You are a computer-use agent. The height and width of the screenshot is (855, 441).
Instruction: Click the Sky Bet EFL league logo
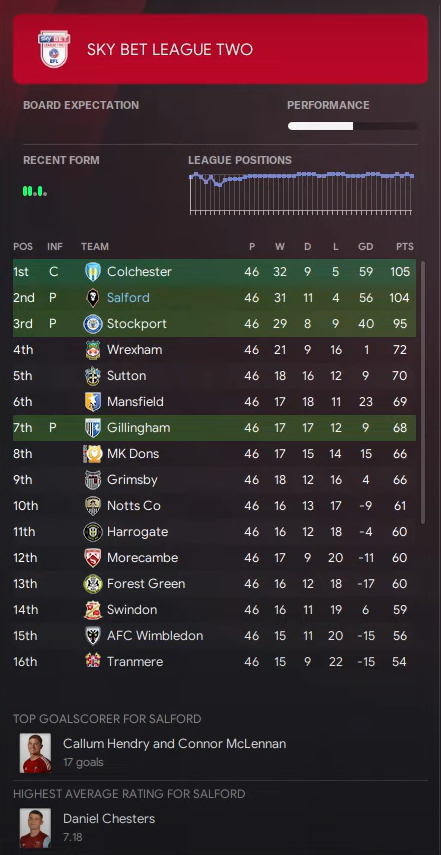click(54, 49)
